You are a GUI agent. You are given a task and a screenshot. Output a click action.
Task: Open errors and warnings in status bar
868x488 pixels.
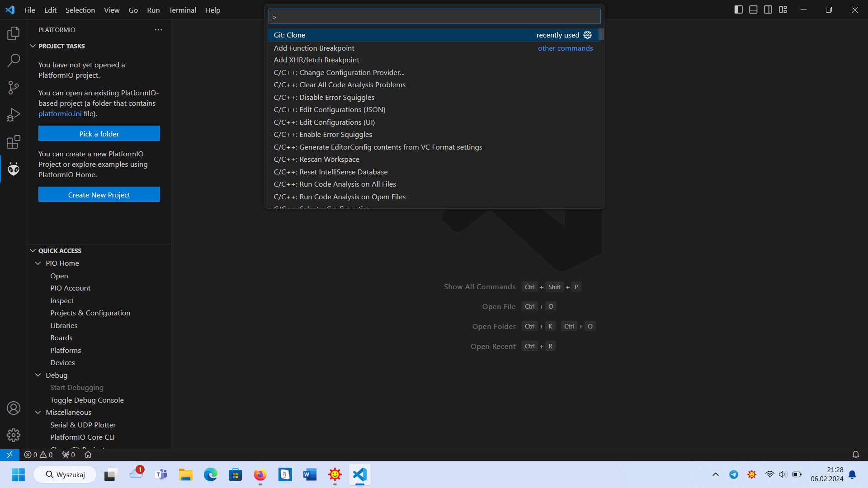point(38,455)
